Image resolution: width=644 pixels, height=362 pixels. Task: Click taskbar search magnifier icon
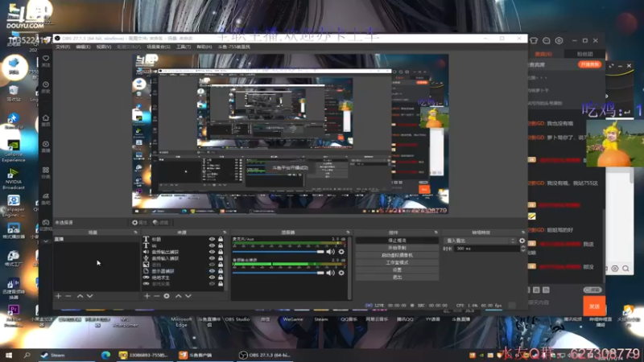tap(27, 355)
